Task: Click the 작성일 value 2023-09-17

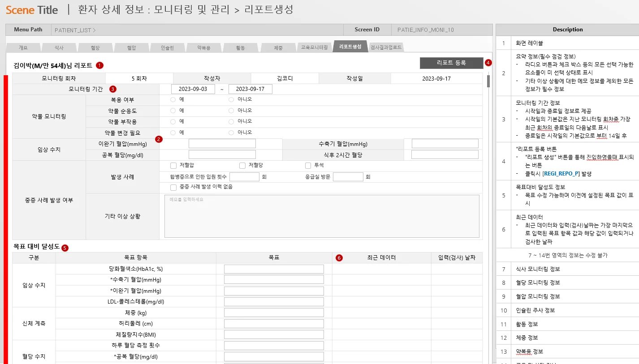Action: (x=436, y=78)
